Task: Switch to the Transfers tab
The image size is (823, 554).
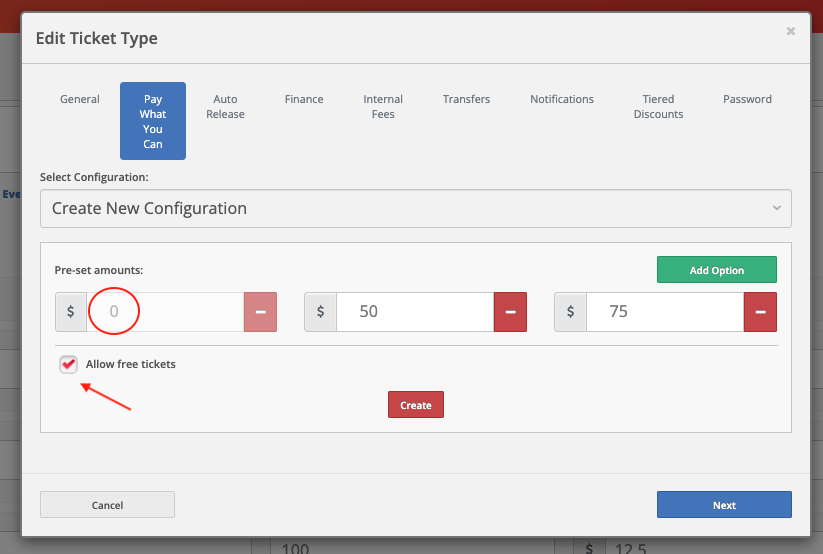Action: pos(466,99)
